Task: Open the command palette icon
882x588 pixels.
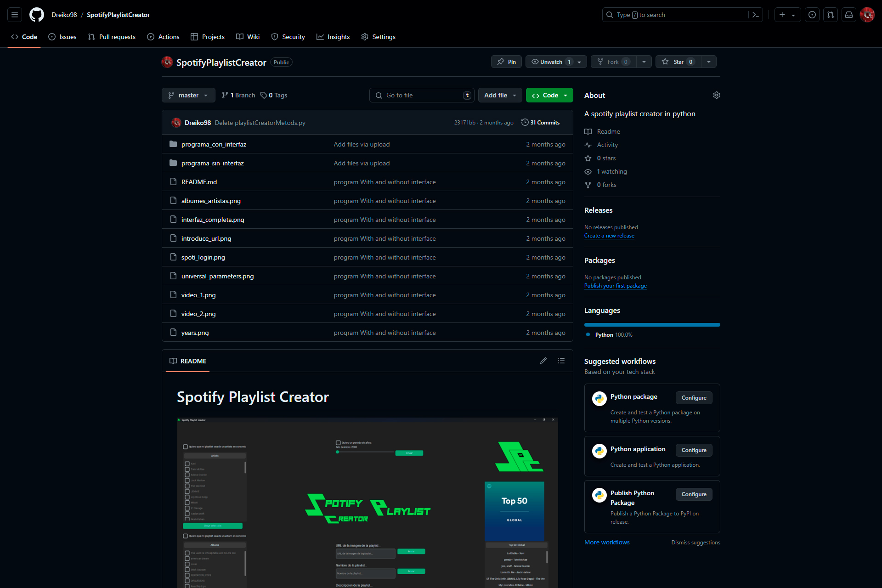Action: coord(755,15)
